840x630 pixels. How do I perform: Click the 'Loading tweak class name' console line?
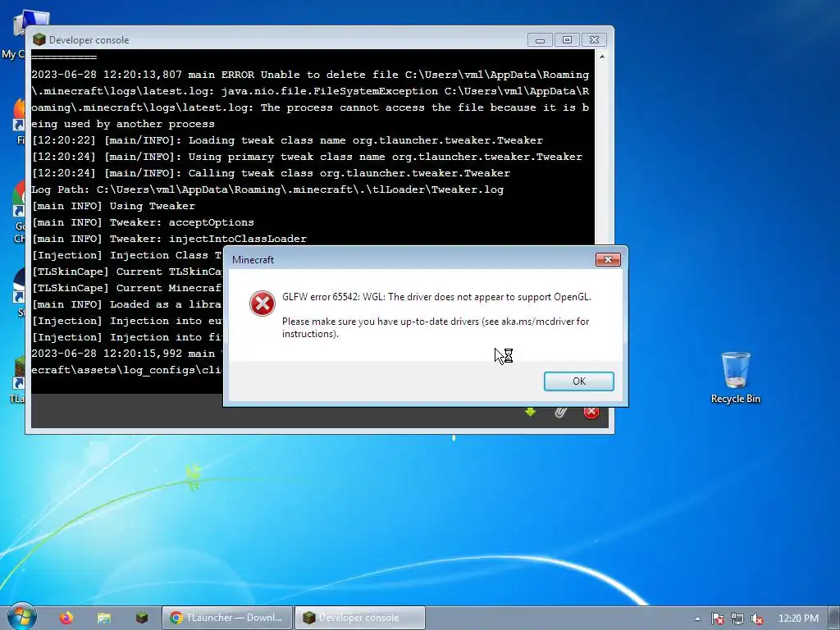pyautogui.click(x=287, y=140)
